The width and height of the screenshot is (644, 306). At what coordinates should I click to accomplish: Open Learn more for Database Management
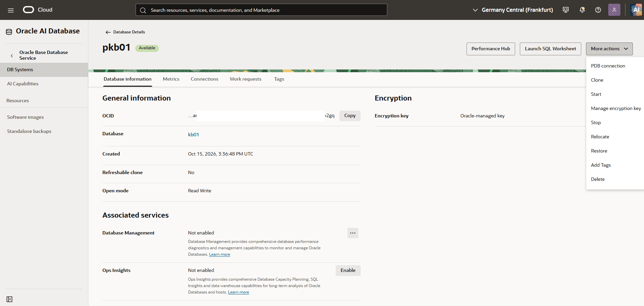[220, 254]
